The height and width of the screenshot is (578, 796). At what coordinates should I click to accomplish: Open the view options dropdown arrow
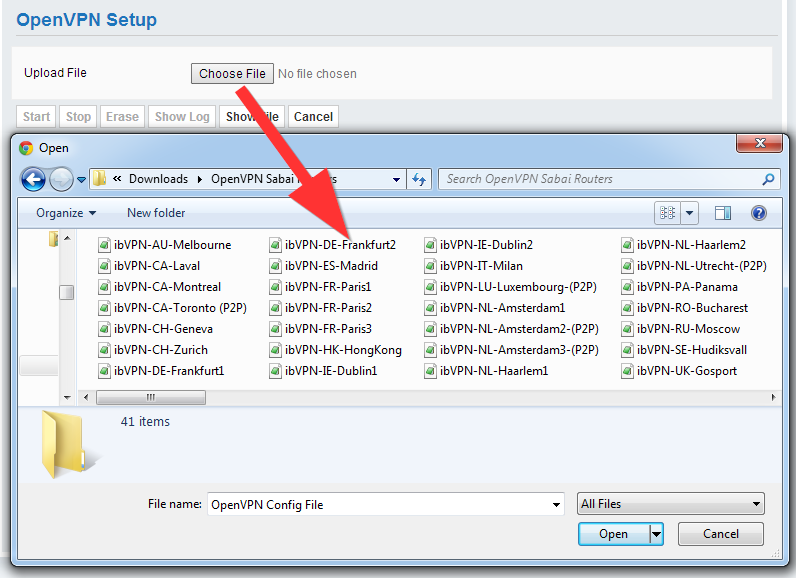click(x=689, y=213)
